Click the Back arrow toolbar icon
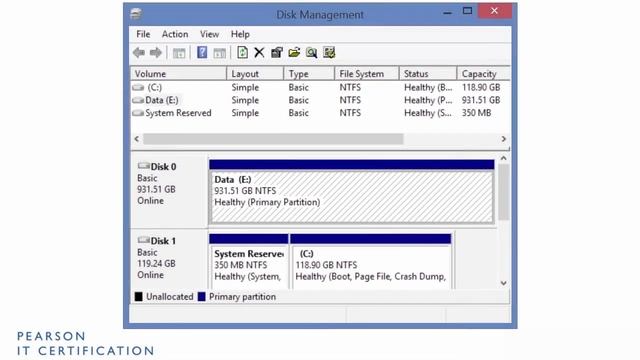The height and width of the screenshot is (360, 640). click(x=139, y=53)
